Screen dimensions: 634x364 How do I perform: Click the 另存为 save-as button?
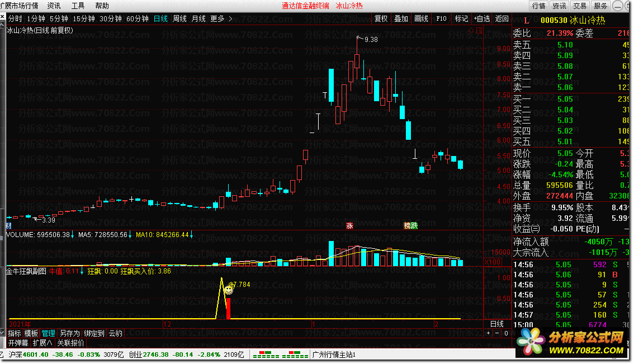tap(69, 333)
